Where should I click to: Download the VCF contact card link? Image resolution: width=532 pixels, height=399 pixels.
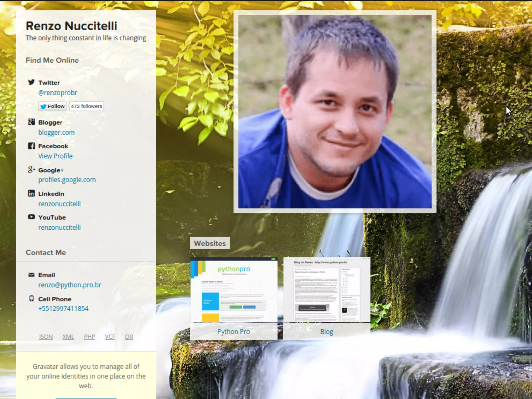coord(110,337)
